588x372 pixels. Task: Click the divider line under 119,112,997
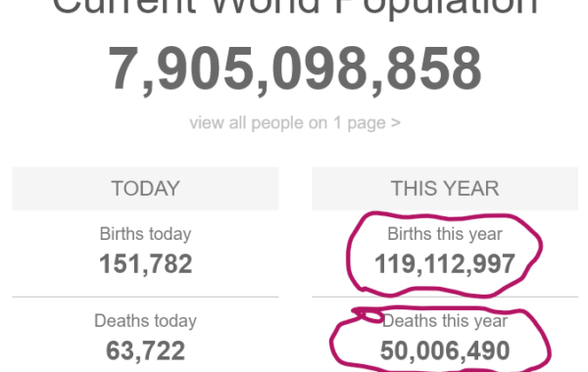(445, 297)
